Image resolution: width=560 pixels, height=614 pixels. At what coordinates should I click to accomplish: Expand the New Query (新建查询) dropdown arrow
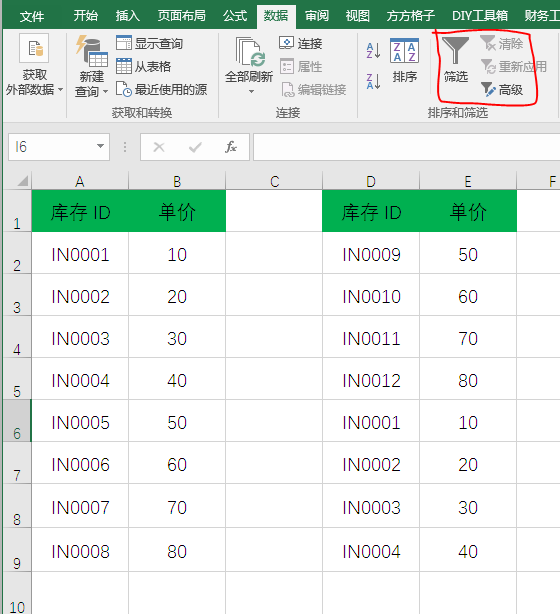pyautogui.click(x=105, y=92)
